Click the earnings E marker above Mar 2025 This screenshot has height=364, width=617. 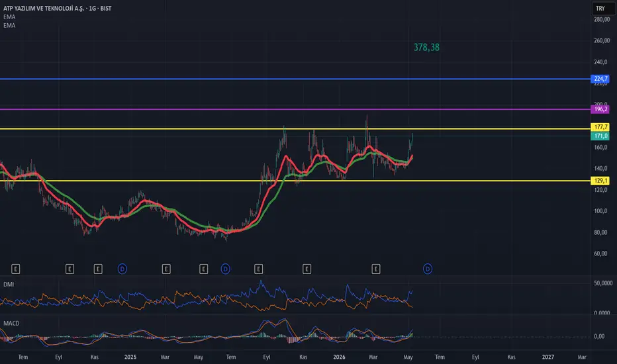(166, 269)
